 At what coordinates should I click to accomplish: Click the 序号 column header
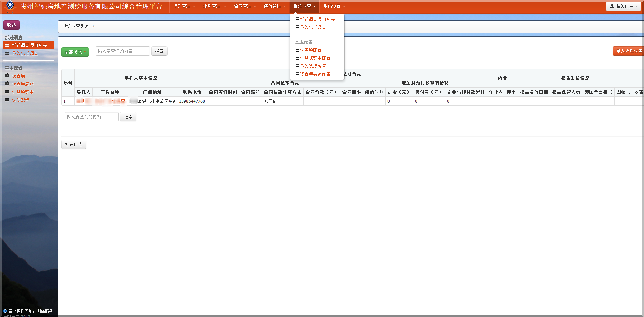[x=68, y=83]
